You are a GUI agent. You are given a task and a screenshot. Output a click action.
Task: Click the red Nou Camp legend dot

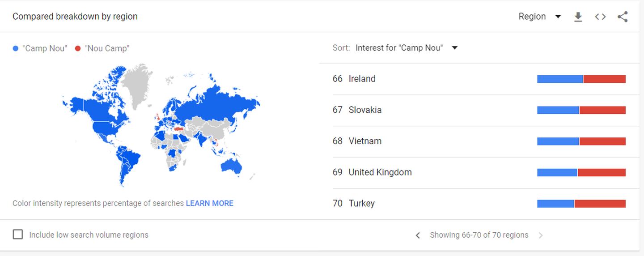(78, 48)
